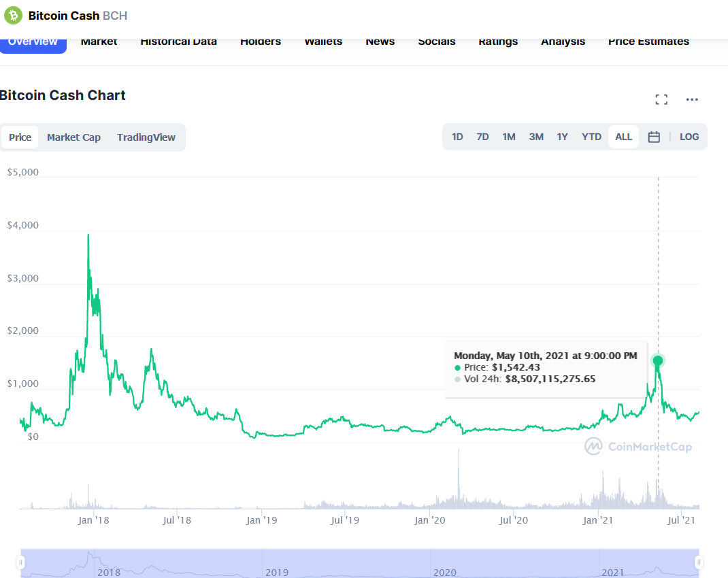Select the YTD time range
The width and height of the screenshot is (728, 578).
[591, 137]
